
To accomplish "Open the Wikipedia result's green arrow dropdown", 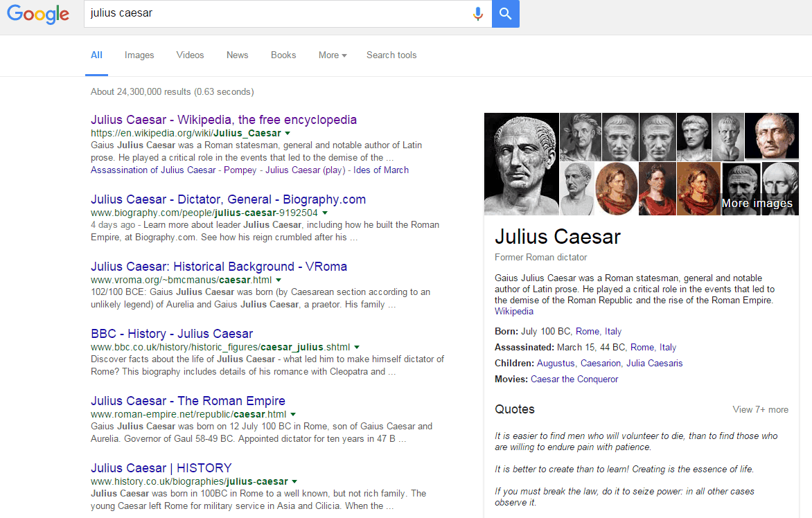I will pos(288,133).
